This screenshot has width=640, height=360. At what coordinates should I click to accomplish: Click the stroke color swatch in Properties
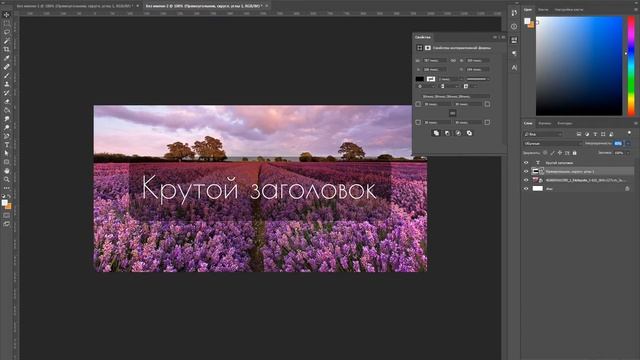[431, 79]
